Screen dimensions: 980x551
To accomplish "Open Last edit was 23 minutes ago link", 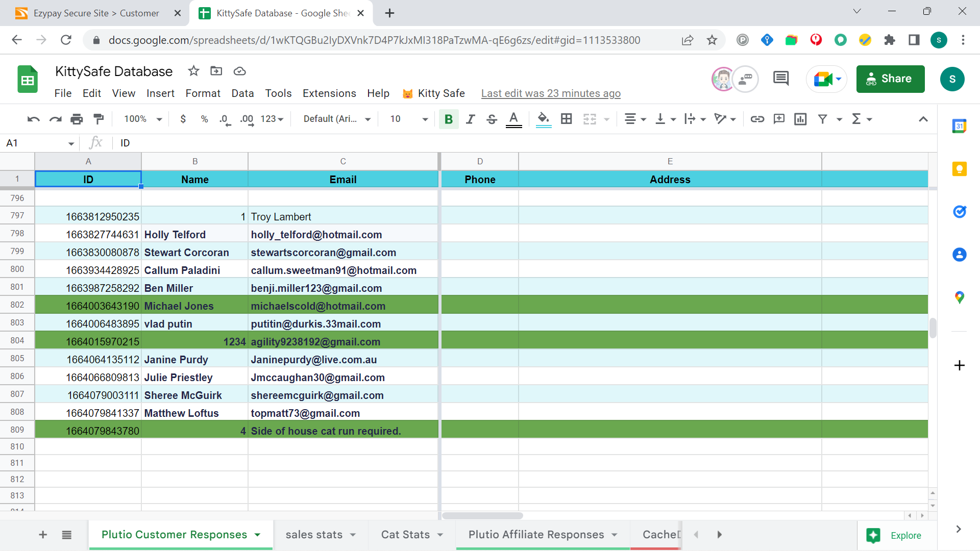I will [551, 93].
